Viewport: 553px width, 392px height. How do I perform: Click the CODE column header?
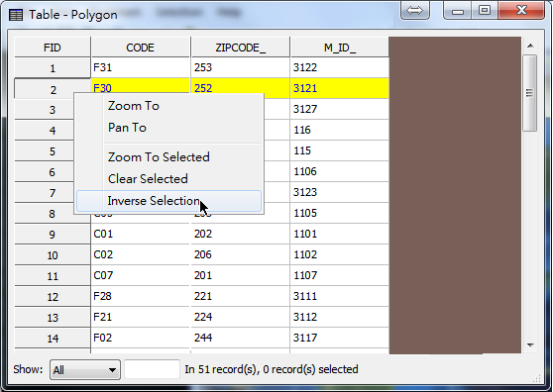coord(141,48)
